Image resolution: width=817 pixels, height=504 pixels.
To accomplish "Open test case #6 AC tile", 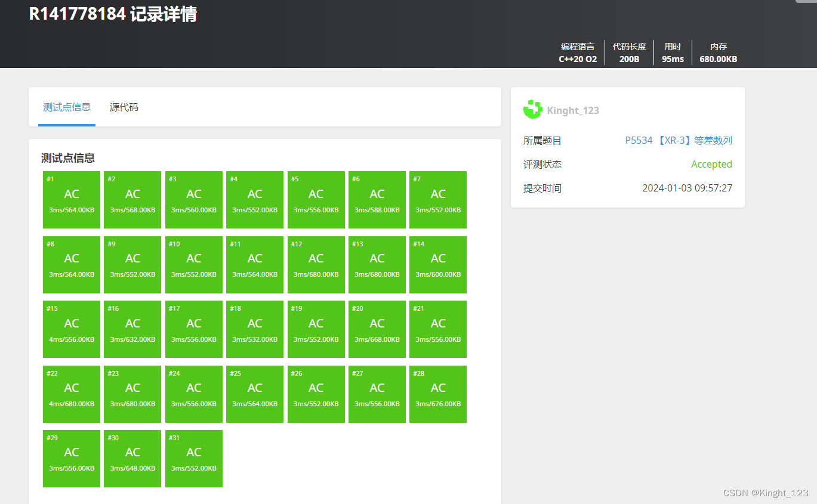I will pos(377,200).
